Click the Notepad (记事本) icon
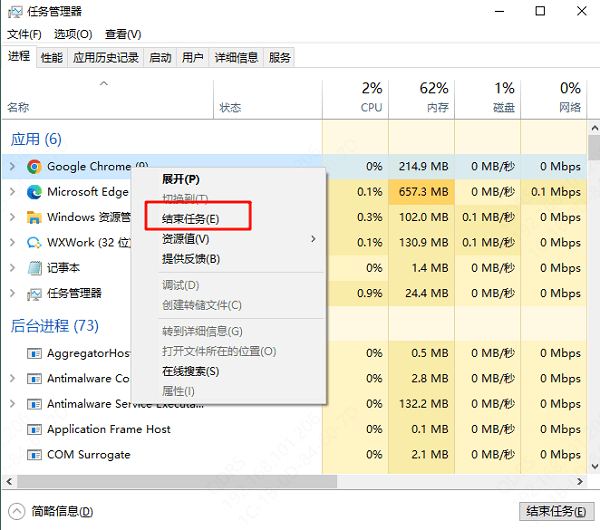This screenshot has width=600, height=530. [34, 268]
